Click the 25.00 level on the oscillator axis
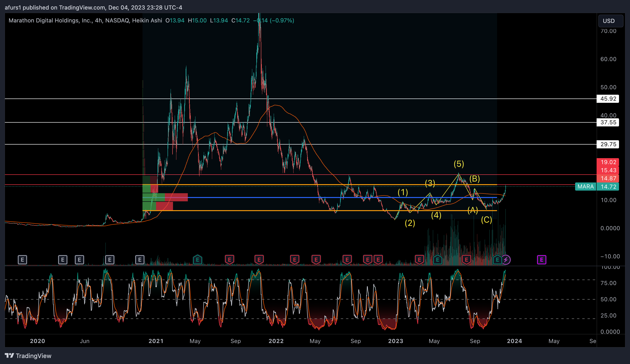The height and width of the screenshot is (364, 630). (x=608, y=316)
